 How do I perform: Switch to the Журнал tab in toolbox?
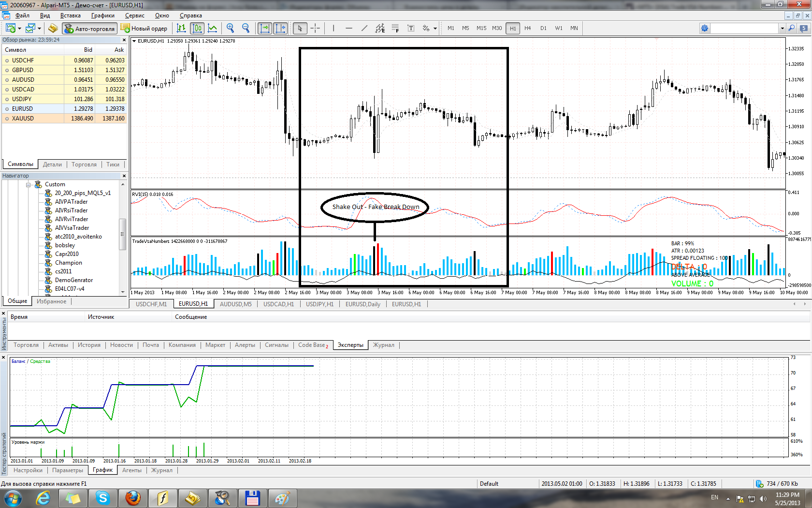click(x=384, y=345)
